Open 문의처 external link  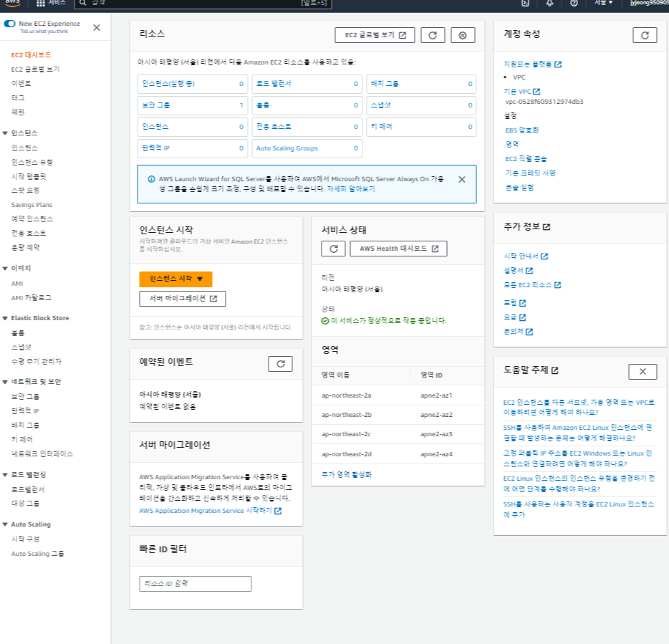[518, 332]
